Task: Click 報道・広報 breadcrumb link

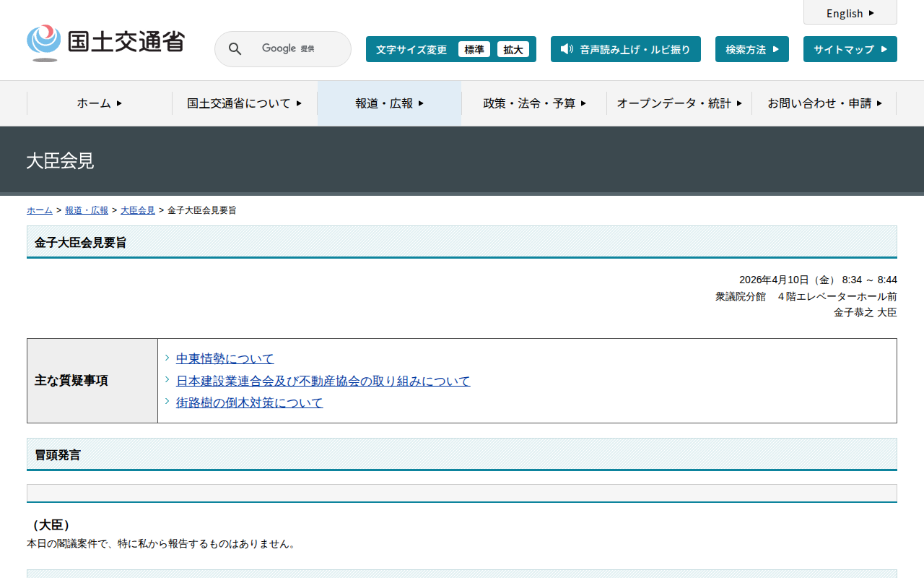Action: coord(87,210)
